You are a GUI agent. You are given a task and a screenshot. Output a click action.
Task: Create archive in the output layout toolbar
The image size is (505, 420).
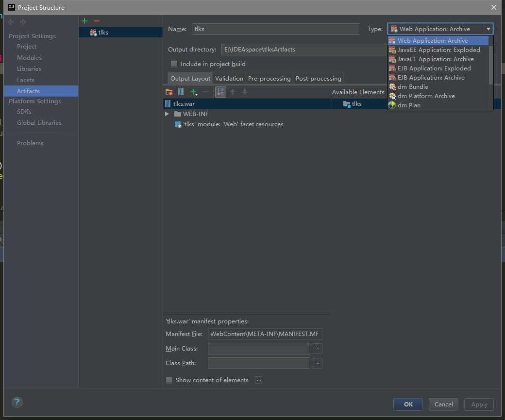pyautogui.click(x=181, y=92)
